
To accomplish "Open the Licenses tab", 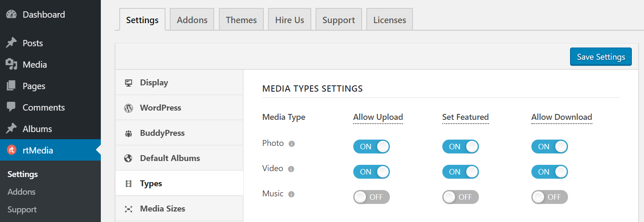I will (389, 19).
